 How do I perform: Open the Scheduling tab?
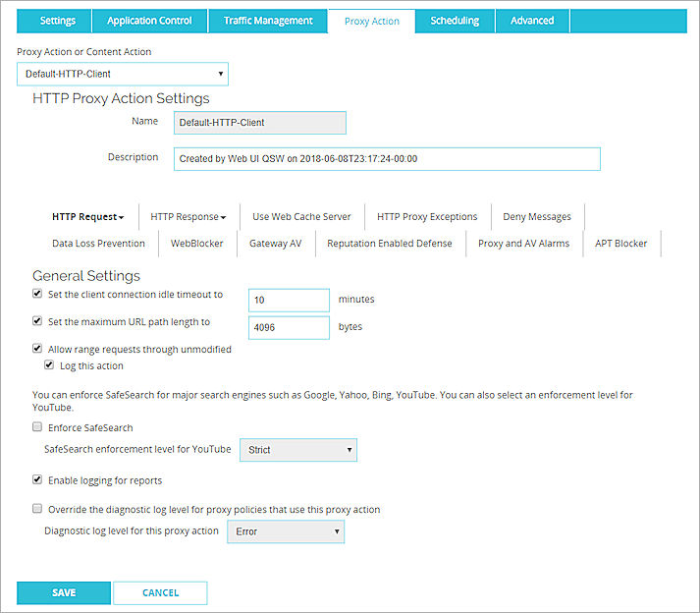455,21
